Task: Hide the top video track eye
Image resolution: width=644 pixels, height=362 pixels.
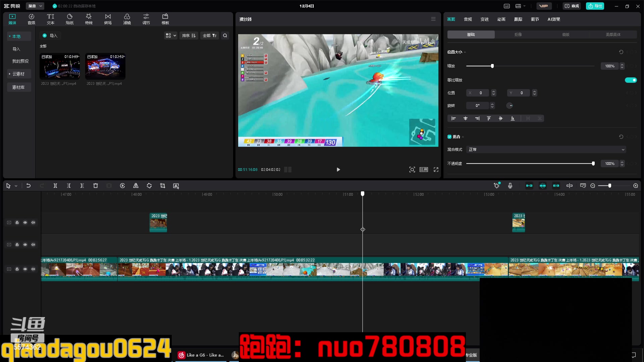Action: click(25, 223)
